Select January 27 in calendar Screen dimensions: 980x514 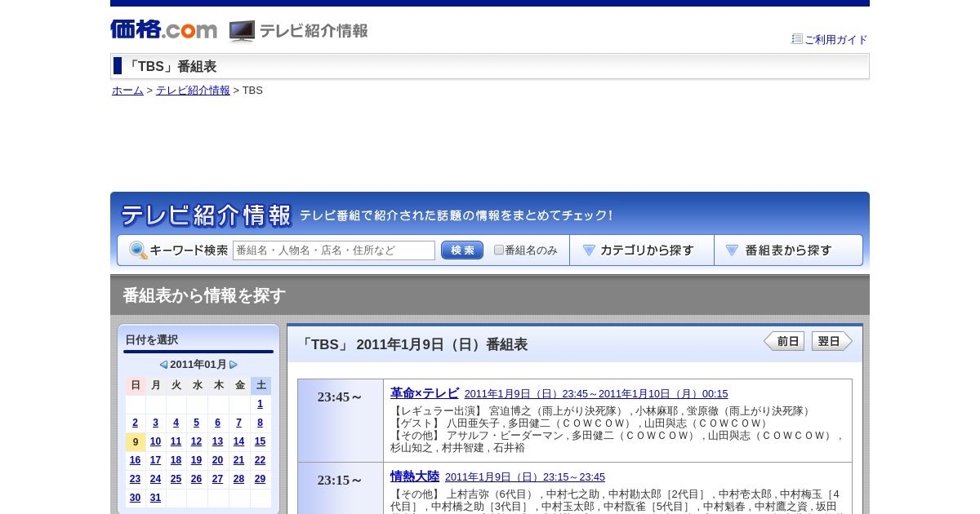pos(218,479)
